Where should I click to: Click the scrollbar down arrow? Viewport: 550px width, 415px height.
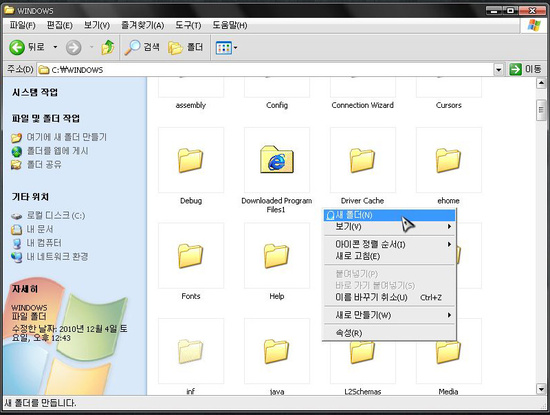541,389
